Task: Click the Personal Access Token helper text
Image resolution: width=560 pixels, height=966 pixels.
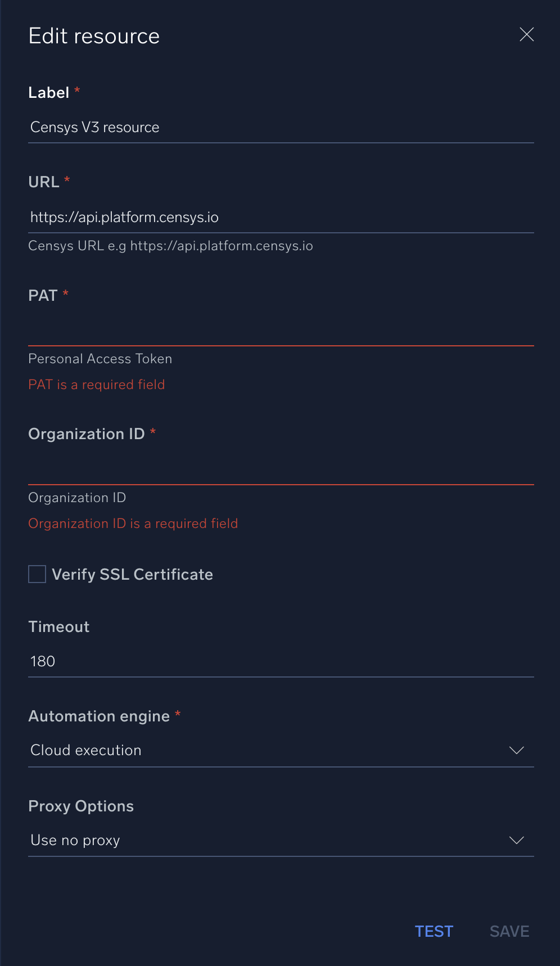Action: point(100,359)
